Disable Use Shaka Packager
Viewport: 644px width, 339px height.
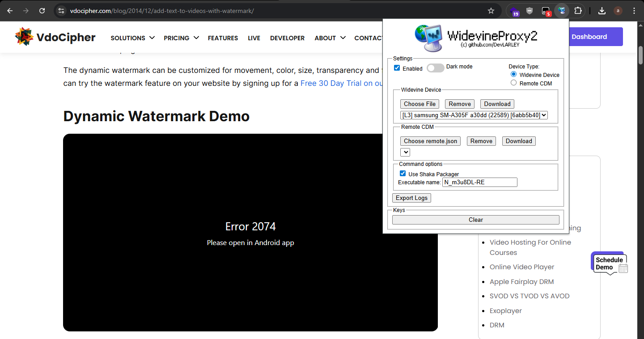coord(403,174)
